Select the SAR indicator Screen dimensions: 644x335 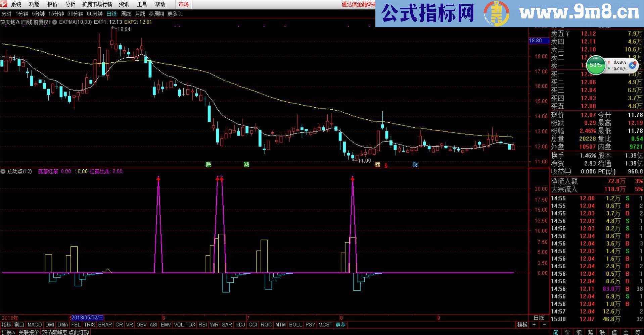click(x=227, y=325)
